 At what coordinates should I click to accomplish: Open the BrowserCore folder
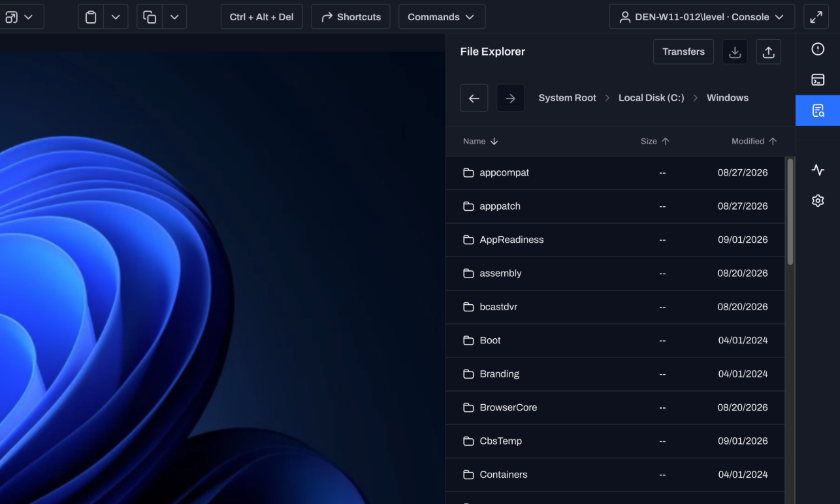(x=615, y=407)
